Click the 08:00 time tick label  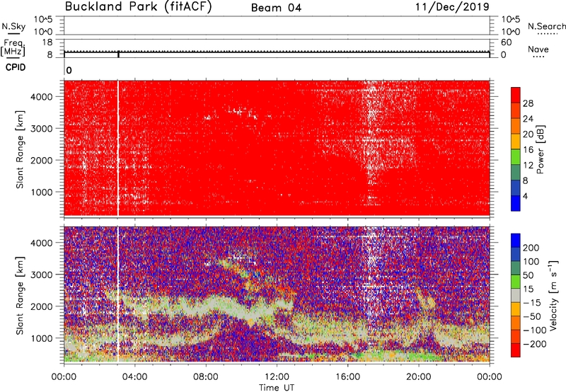(x=206, y=377)
